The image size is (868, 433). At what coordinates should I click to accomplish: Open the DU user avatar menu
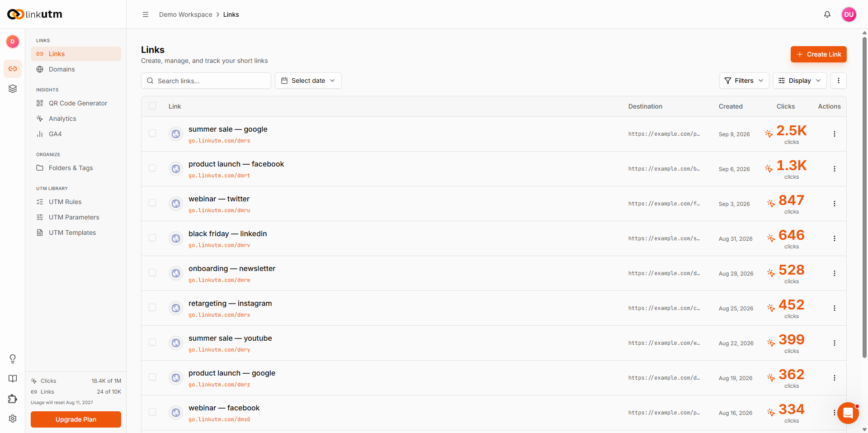coord(849,14)
